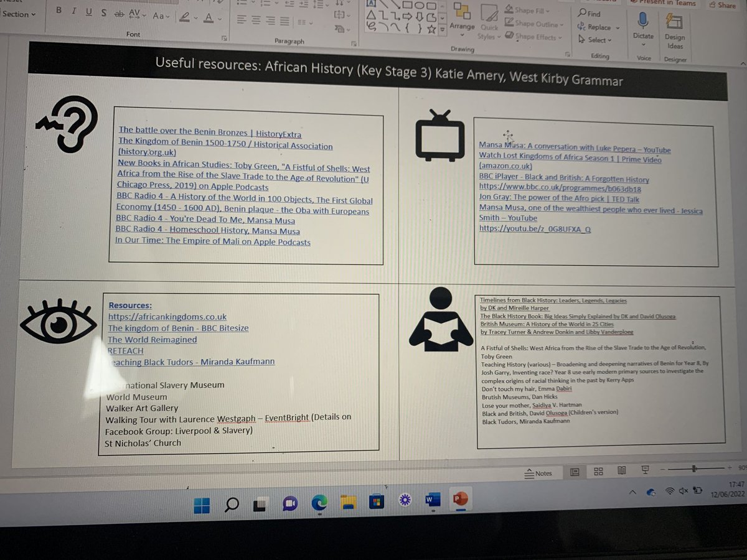Switch to Normal view in status bar
The image size is (747, 560).
point(575,472)
